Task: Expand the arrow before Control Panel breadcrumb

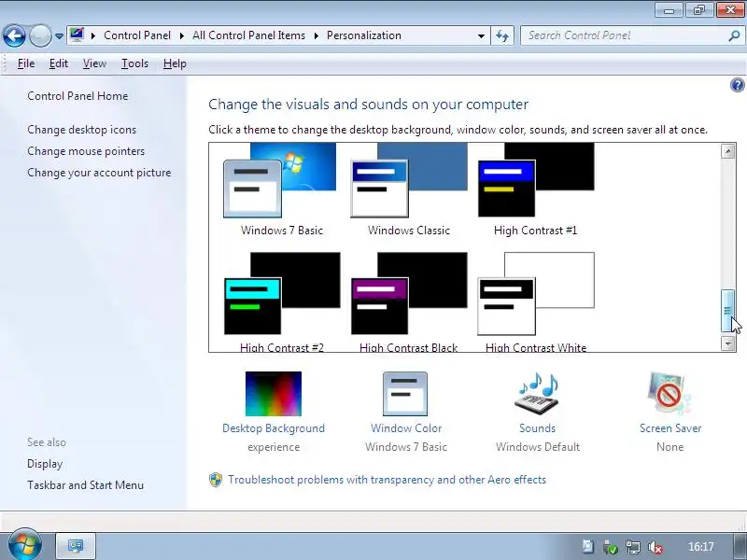Action: click(93, 35)
